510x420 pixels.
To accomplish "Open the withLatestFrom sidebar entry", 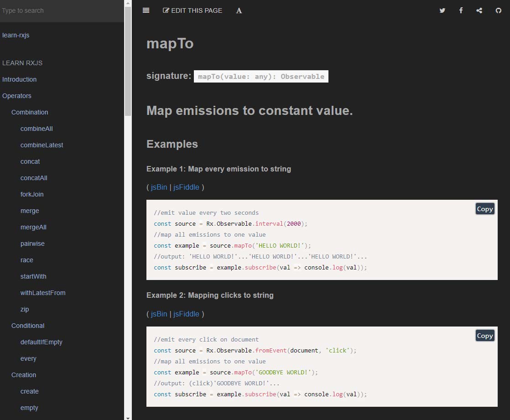I will [x=42, y=293].
